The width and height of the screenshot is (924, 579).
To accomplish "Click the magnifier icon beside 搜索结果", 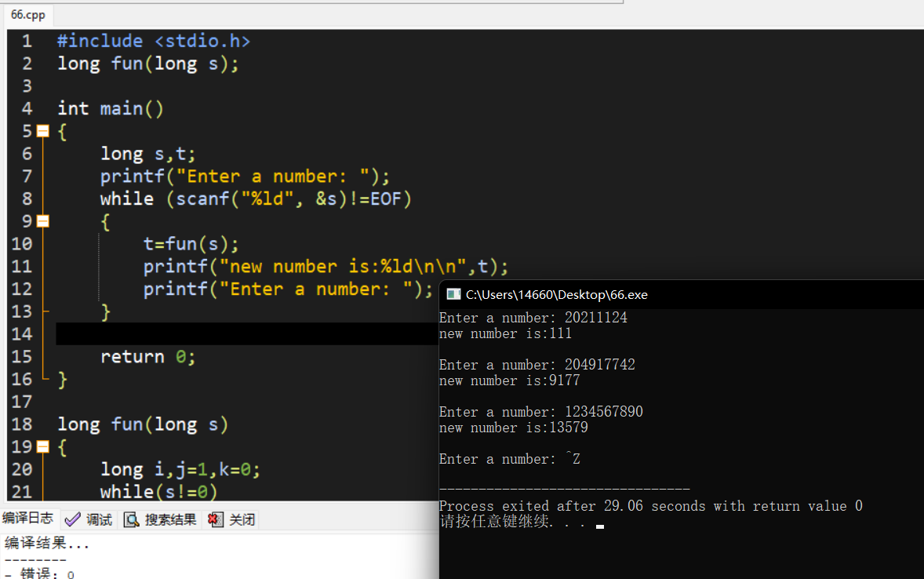I will point(132,519).
